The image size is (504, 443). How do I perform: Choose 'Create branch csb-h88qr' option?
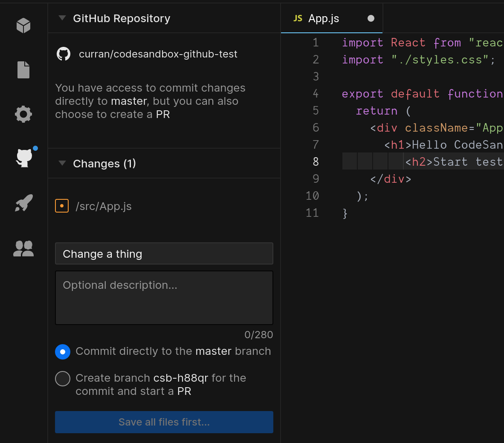(x=63, y=378)
